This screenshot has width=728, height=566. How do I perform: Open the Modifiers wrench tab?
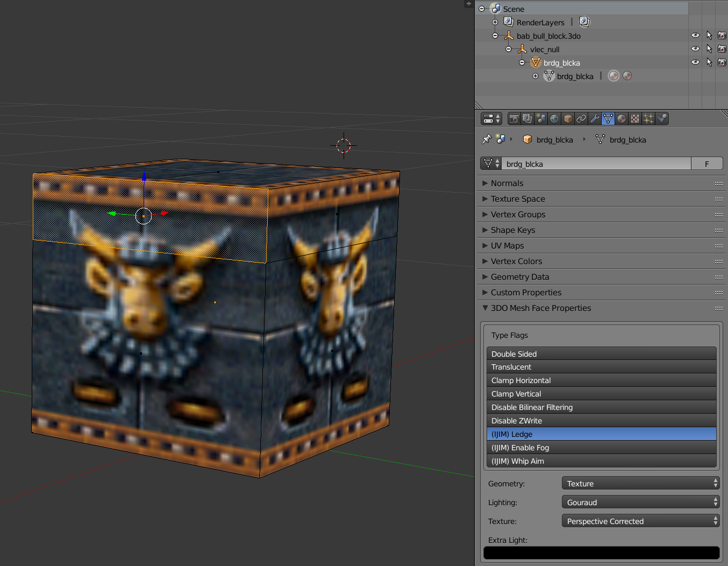pyautogui.click(x=595, y=118)
